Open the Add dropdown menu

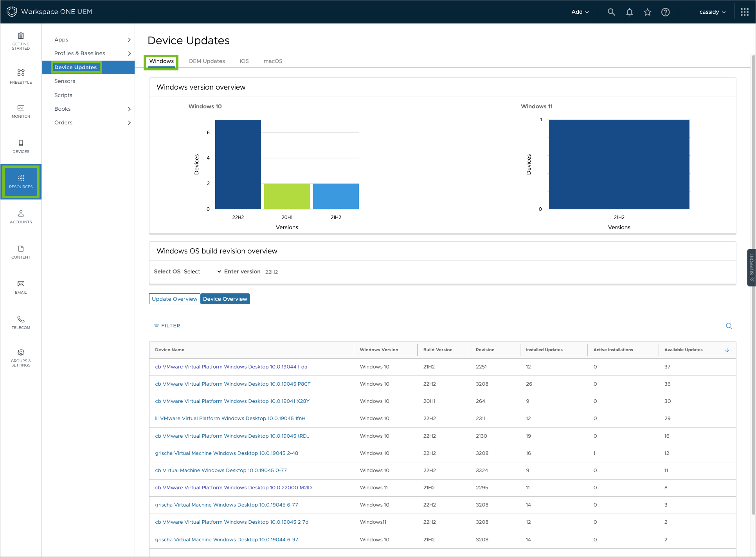(x=580, y=12)
